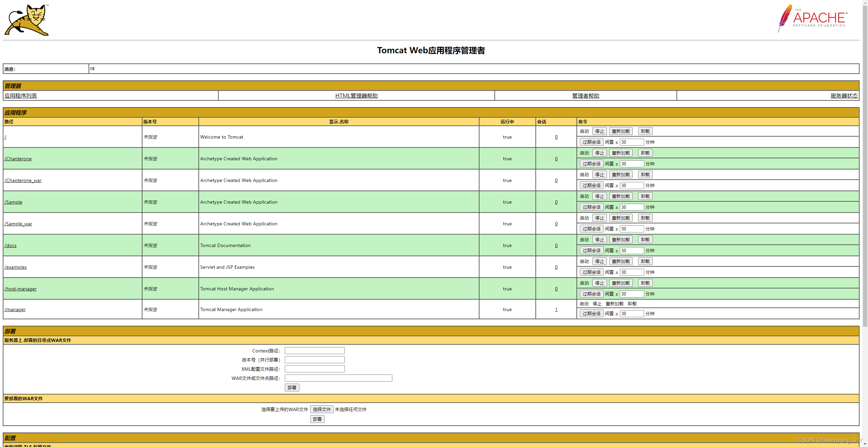868x447 pixels.
Task: Focus the WAR文件或文件夹路径 input field
Action: [x=338, y=378]
